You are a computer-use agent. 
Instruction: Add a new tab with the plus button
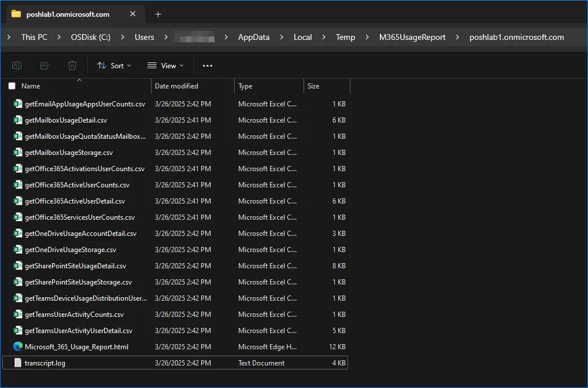(x=158, y=14)
